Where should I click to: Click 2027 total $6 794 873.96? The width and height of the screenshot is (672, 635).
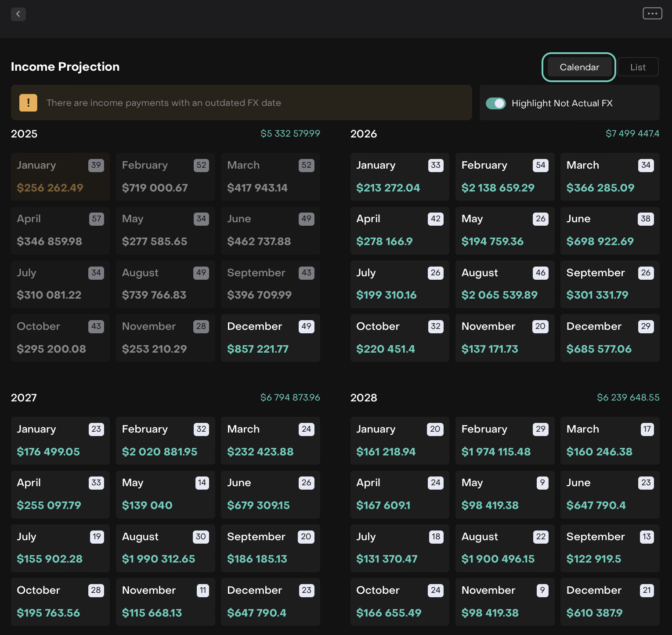click(290, 397)
